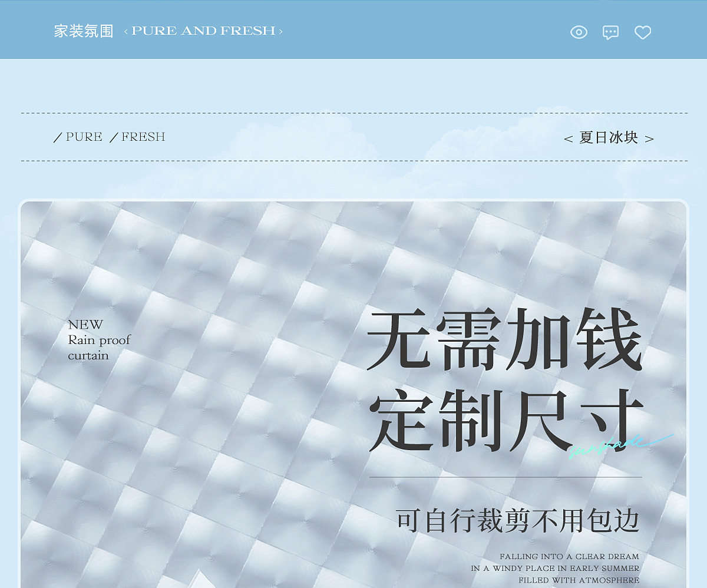Click the 定制尺寸 headline

pyautogui.click(x=506, y=420)
